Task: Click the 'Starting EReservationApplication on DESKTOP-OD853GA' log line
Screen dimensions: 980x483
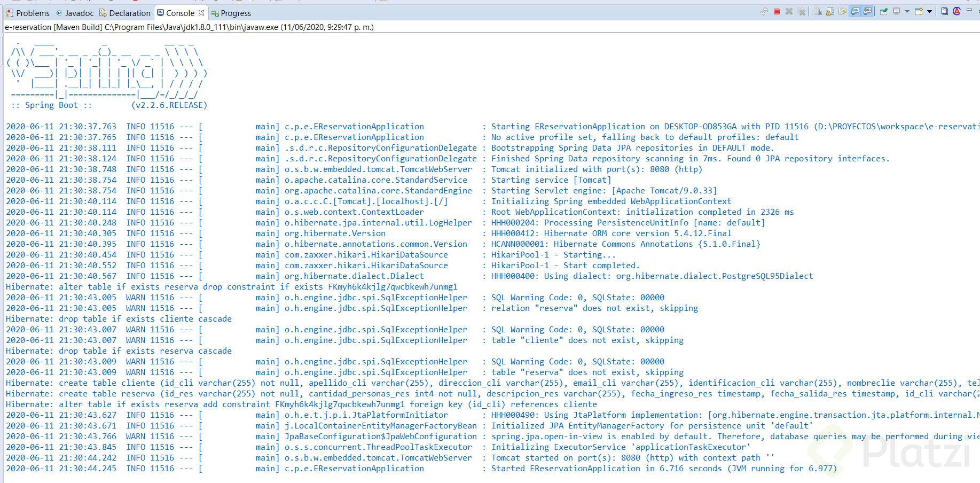Action: [x=493, y=127]
